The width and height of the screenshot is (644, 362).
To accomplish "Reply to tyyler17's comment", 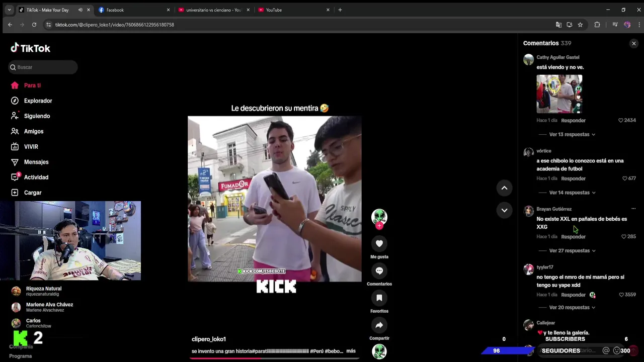I will tap(573, 295).
